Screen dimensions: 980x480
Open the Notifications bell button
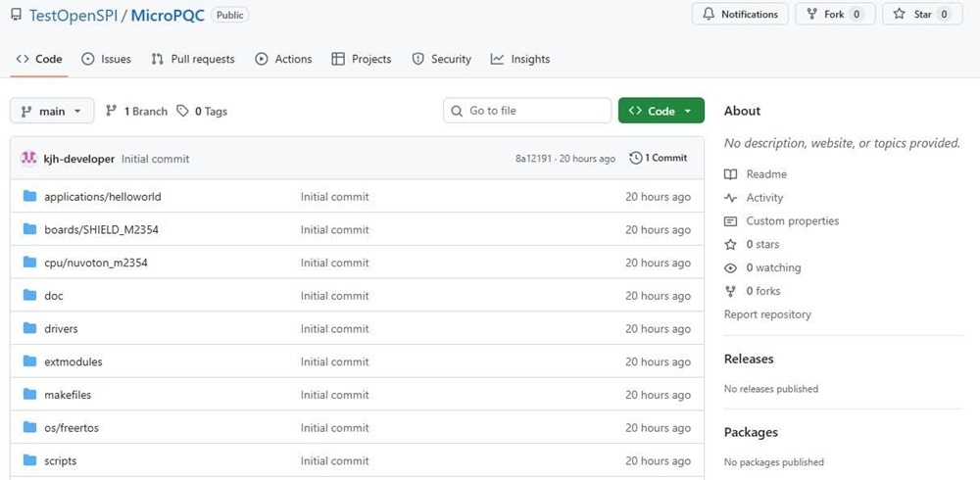(x=741, y=15)
